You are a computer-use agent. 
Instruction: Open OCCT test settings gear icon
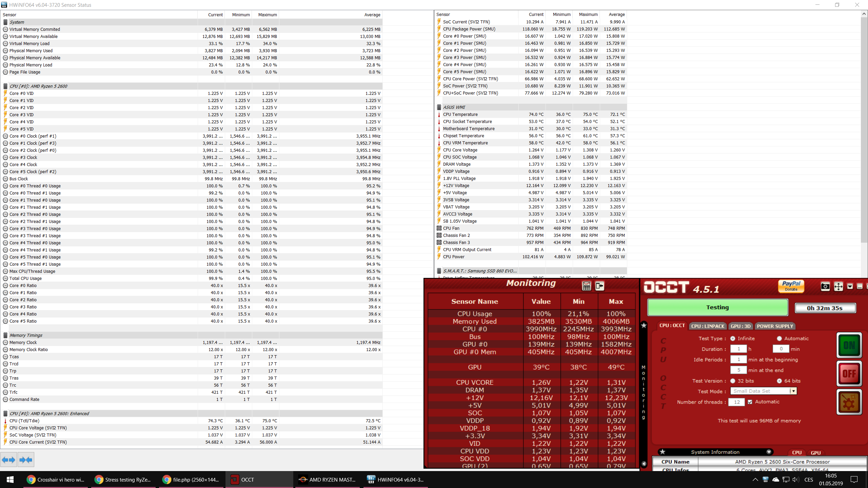click(x=849, y=402)
